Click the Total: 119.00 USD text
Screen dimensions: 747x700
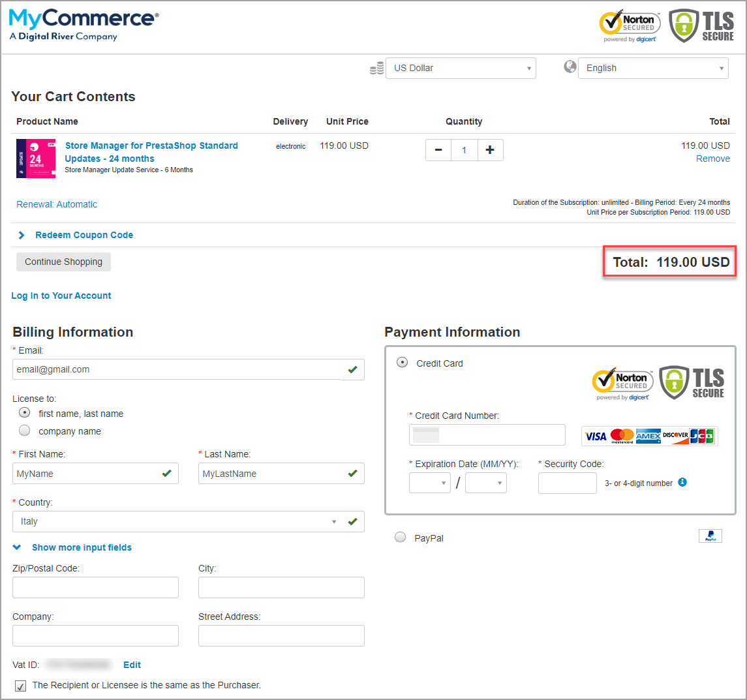[x=671, y=262]
